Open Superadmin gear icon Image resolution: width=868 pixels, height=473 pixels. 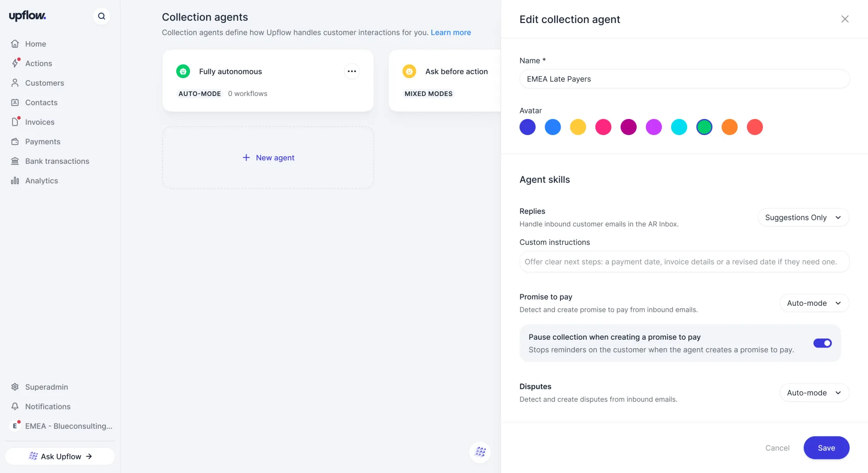tap(15, 387)
